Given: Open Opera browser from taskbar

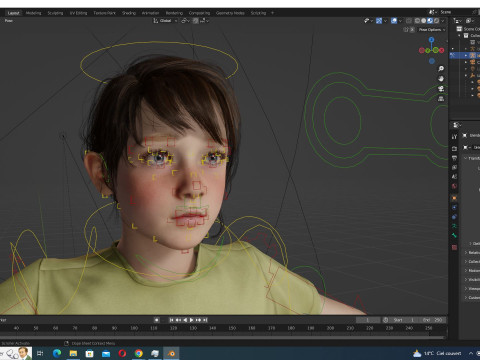Looking at the screenshot, I should [x=122, y=353].
